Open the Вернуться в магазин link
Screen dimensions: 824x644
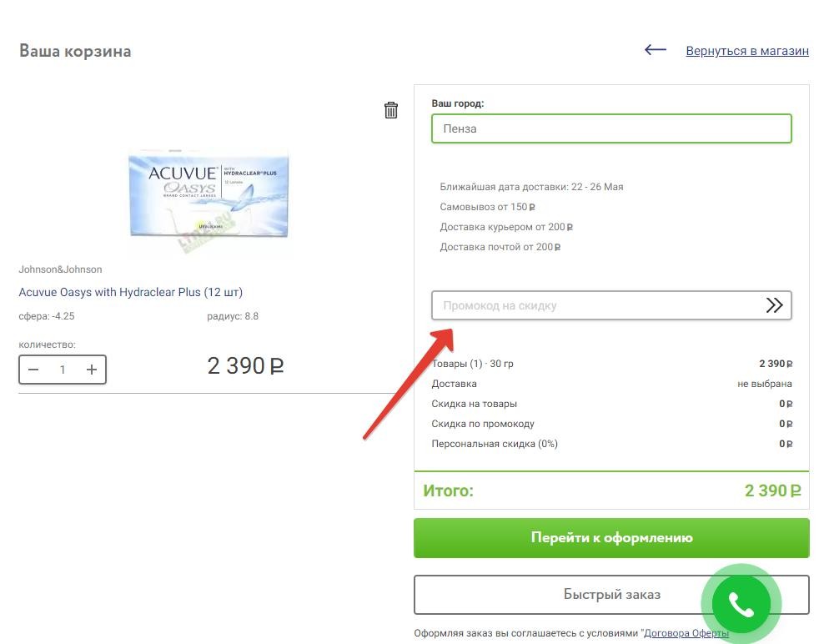click(746, 51)
